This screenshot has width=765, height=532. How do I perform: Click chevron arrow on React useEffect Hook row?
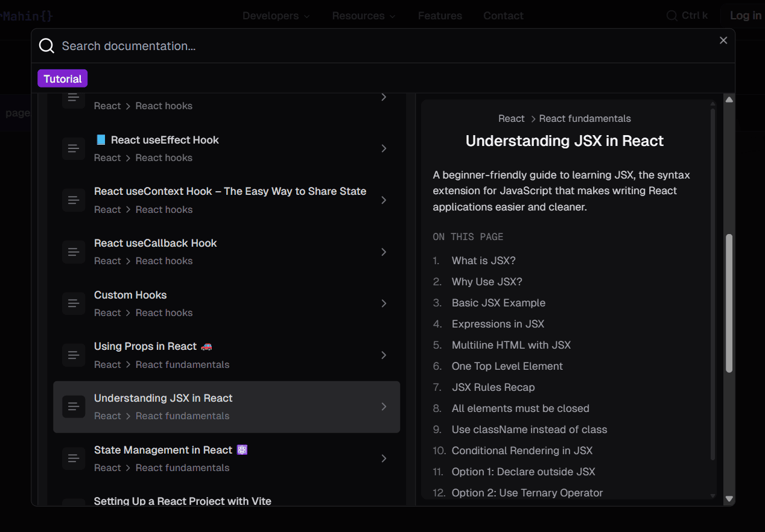coord(384,148)
